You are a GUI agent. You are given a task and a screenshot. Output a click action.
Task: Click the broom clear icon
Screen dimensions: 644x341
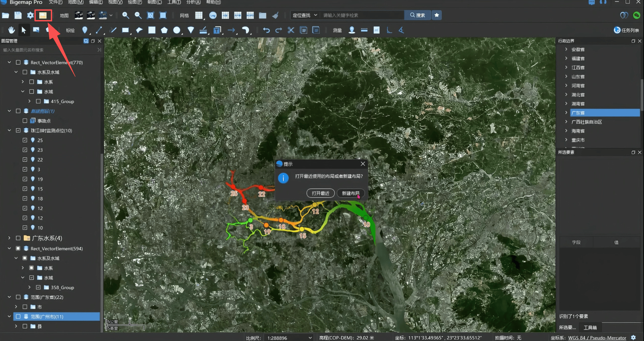pos(275,15)
